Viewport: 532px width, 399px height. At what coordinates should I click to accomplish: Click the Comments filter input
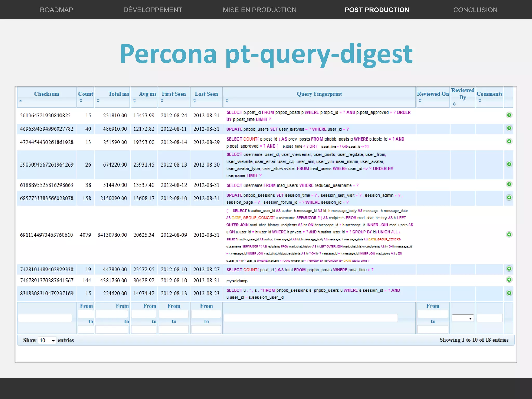[x=489, y=318]
